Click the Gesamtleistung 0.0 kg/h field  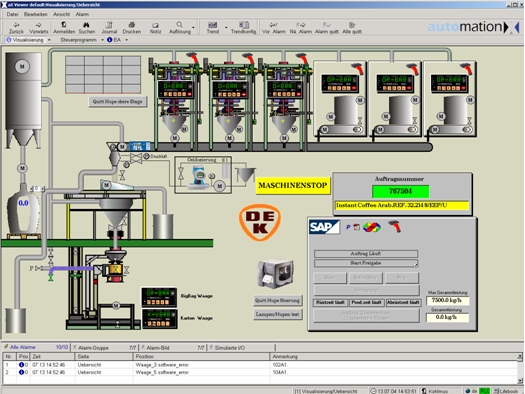447,317
